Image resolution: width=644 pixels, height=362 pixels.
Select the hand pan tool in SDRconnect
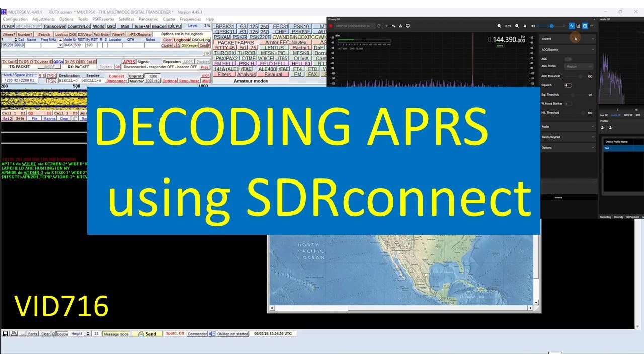525,25
